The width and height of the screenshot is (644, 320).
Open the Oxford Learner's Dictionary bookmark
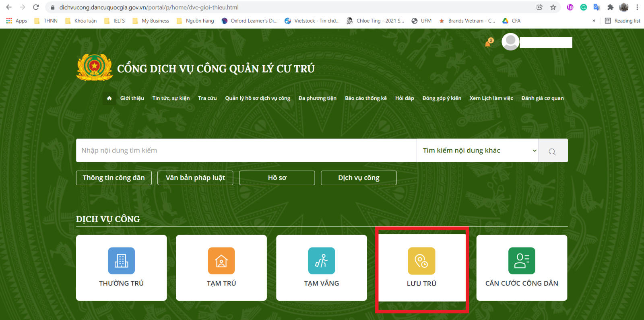pos(250,21)
